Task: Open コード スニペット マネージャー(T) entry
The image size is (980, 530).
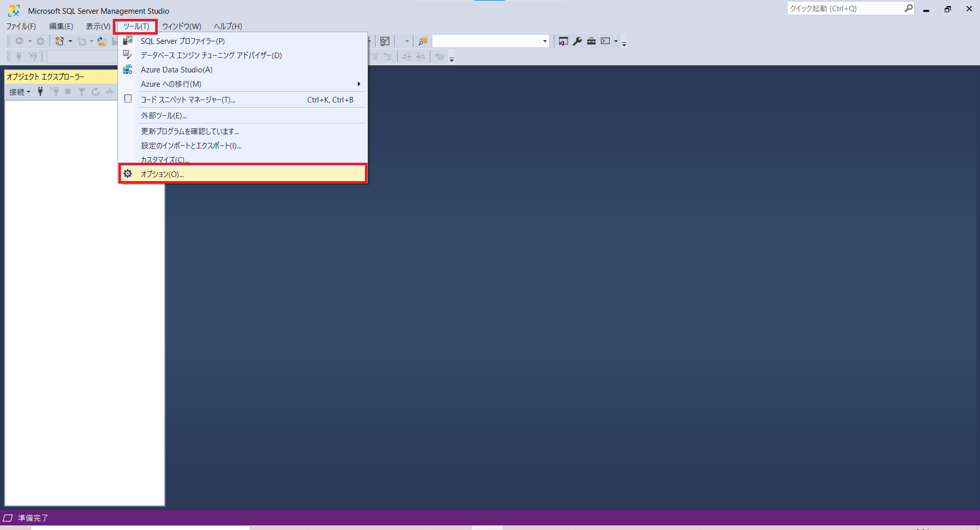Action: [x=243, y=100]
